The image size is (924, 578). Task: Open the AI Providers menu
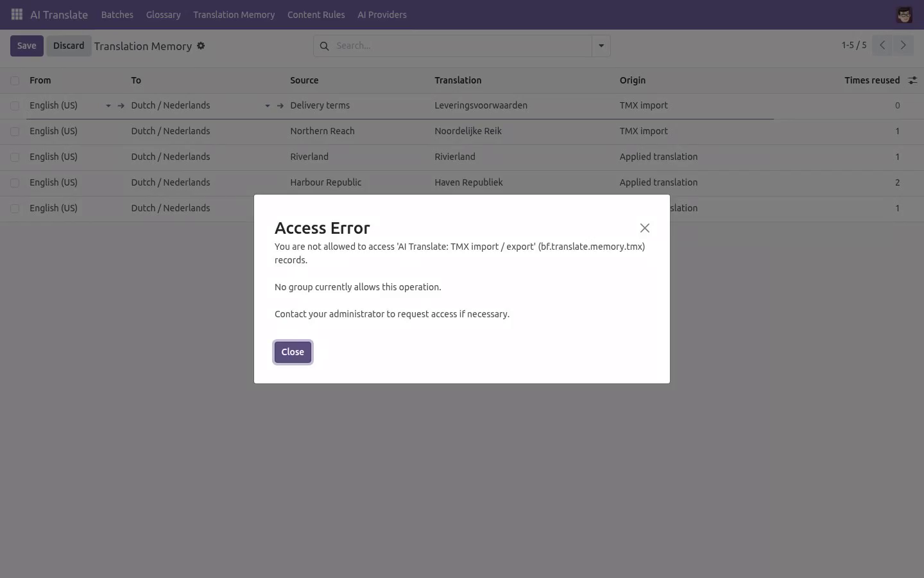[382, 15]
